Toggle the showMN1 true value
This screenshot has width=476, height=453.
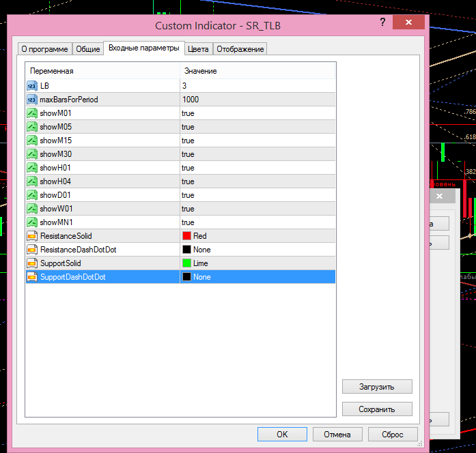[188, 222]
